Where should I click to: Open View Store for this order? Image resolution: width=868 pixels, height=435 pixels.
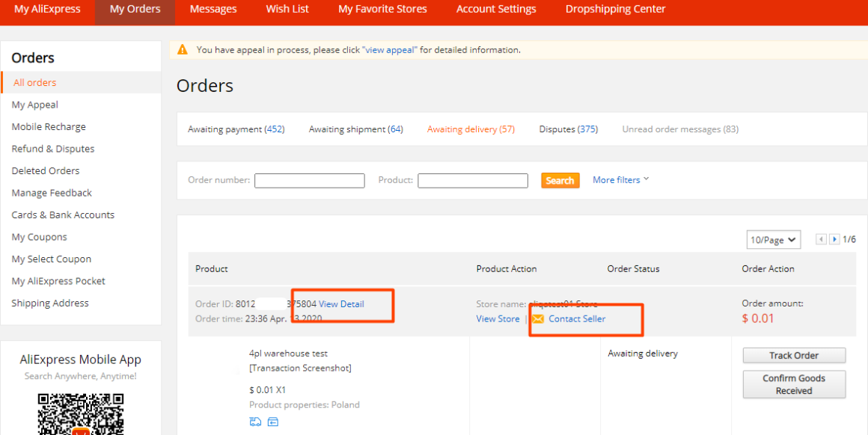point(497,318)
